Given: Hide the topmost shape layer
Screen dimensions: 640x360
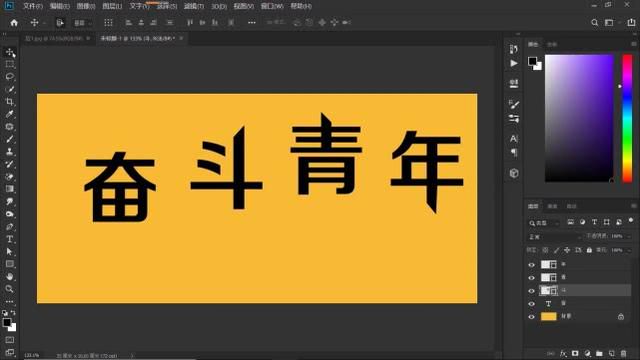Looking at the screenshot, I should [x=531, y=265].
